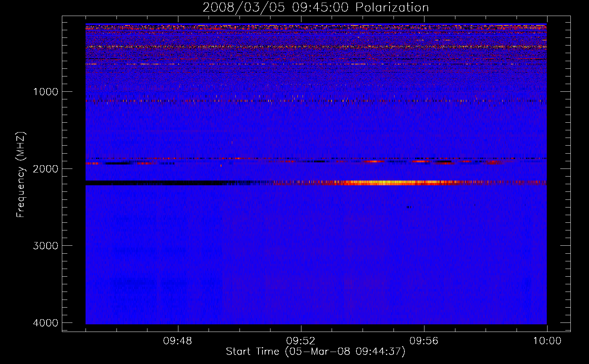Click the "09:56" time tick label
This screenshot has height=364, width=589.
click(x=424, y=341)
